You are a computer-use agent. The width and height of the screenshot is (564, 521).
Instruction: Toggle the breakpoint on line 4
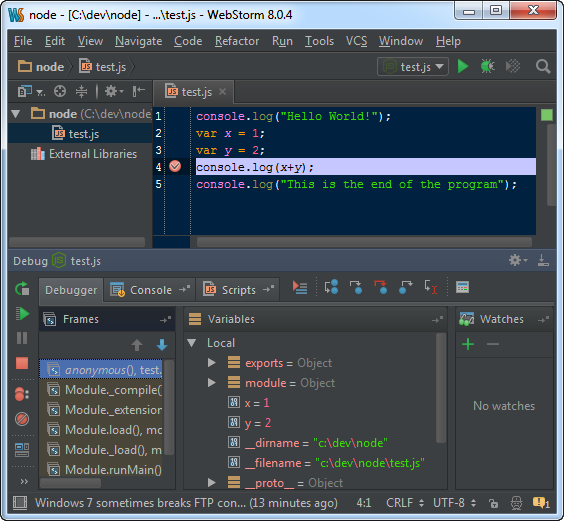click(175, 166)
